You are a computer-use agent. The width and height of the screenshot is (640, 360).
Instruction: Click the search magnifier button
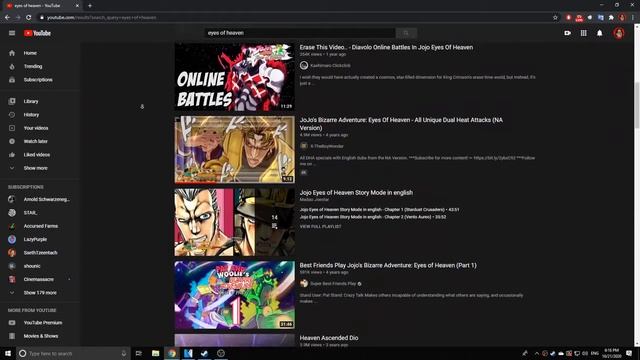(x=406, y=33)
